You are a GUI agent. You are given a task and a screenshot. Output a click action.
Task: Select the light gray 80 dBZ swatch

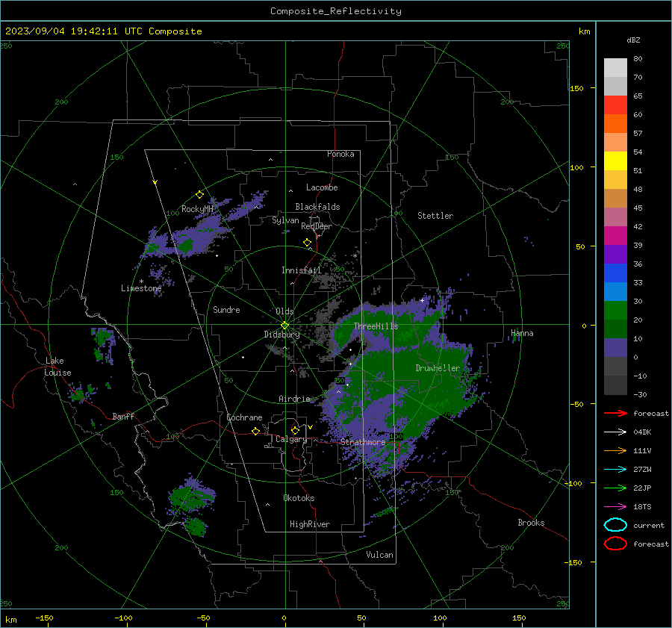coord(615,67)
